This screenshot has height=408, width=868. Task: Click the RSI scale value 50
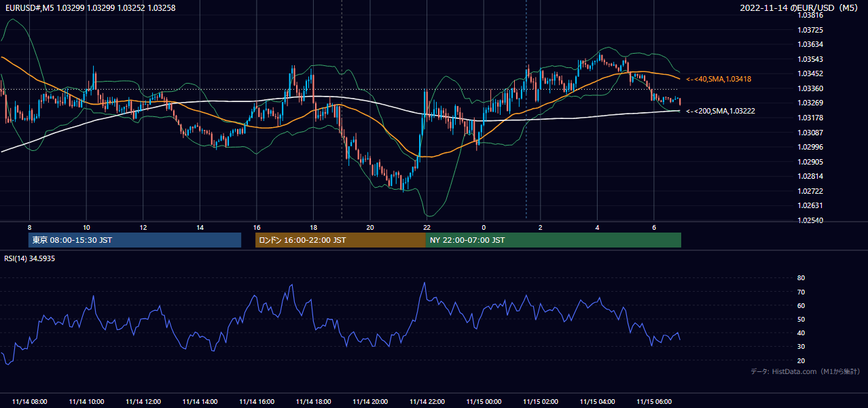(801, 319)
